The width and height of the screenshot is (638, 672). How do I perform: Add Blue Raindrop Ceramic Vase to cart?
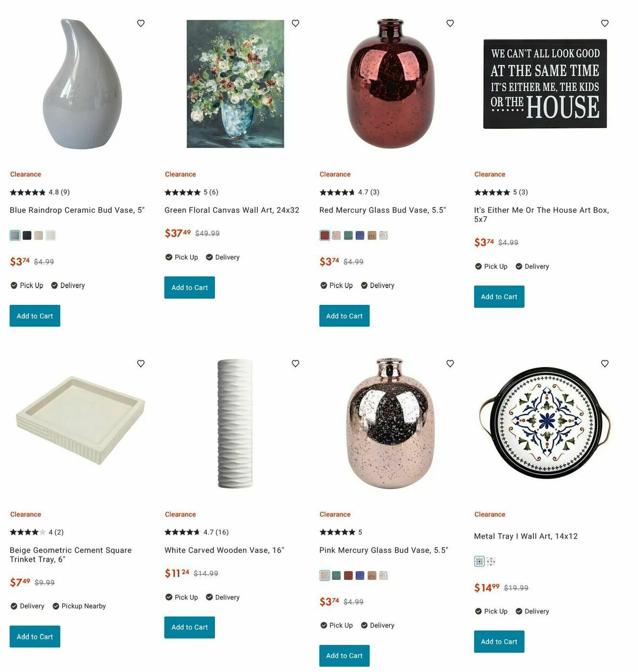click(x=35, y=316)
